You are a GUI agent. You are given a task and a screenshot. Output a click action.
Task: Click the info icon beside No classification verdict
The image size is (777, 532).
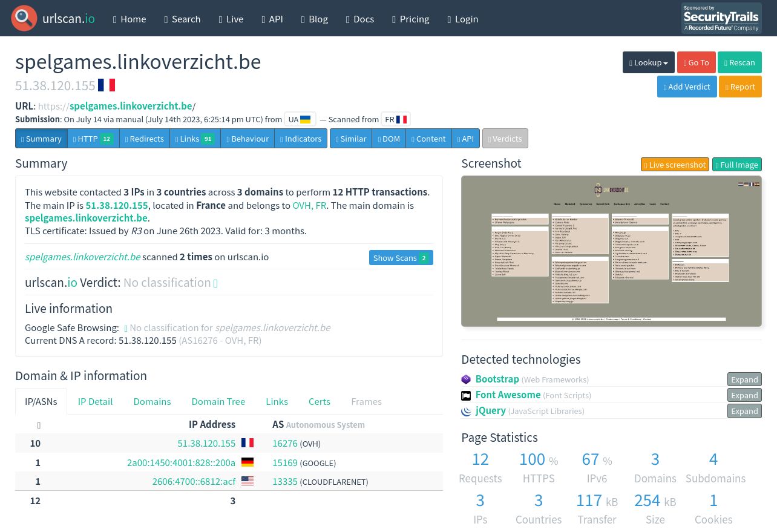coord(215,283)
